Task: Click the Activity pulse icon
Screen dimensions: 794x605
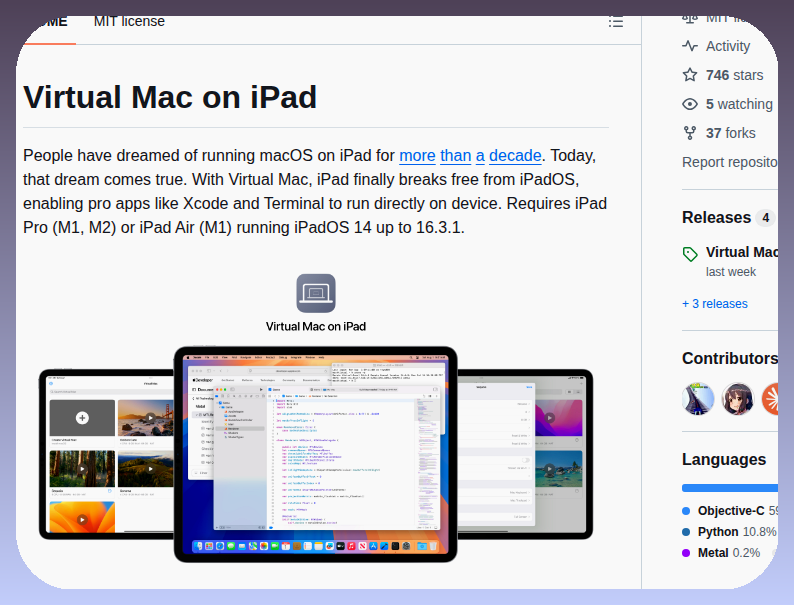Action: (x=690, y=46)
